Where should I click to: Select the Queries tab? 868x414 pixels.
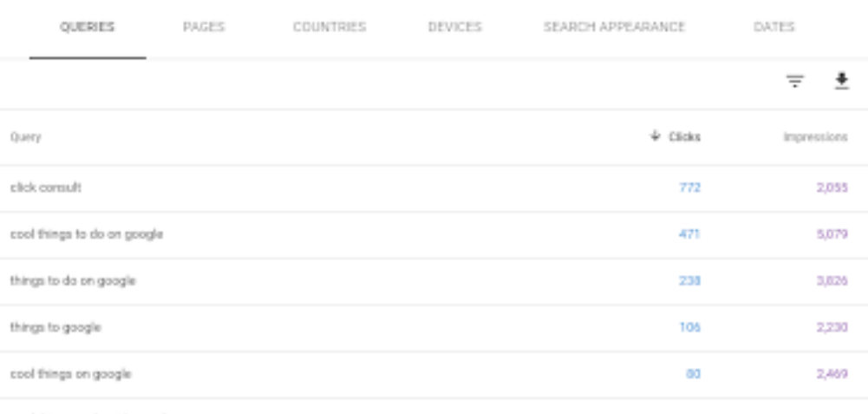point(88,27)
